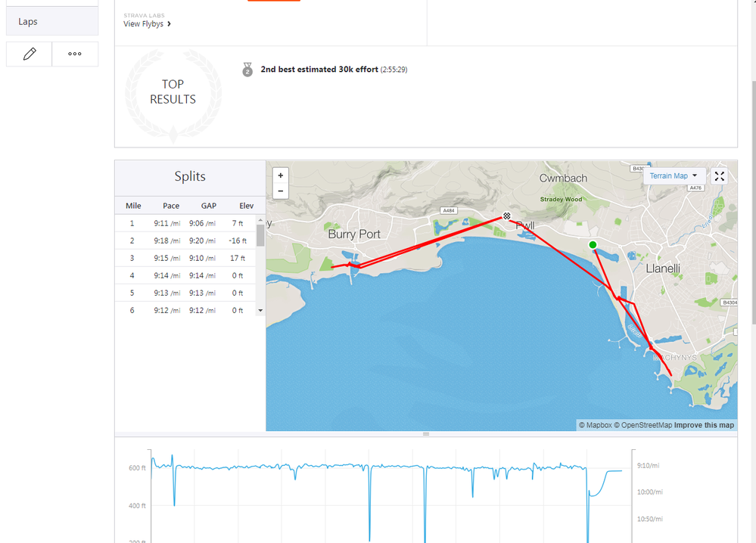Select mile 1 split row
Viewport: 756px width, 543px height.
tap(185, 224)
